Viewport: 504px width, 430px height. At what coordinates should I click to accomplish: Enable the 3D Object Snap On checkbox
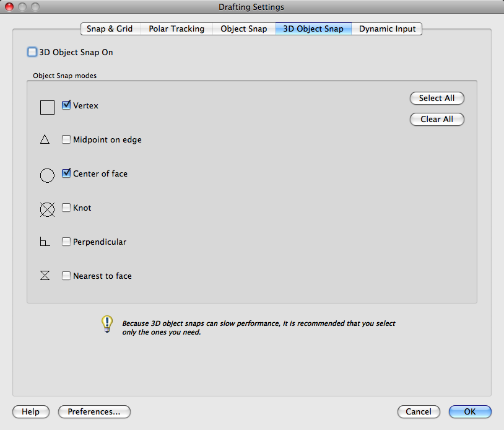[32, 53]
